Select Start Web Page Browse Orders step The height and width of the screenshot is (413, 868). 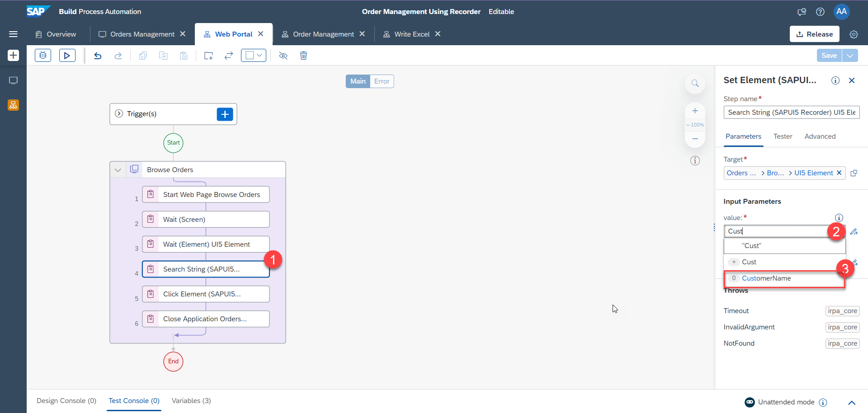click(206, 195)
